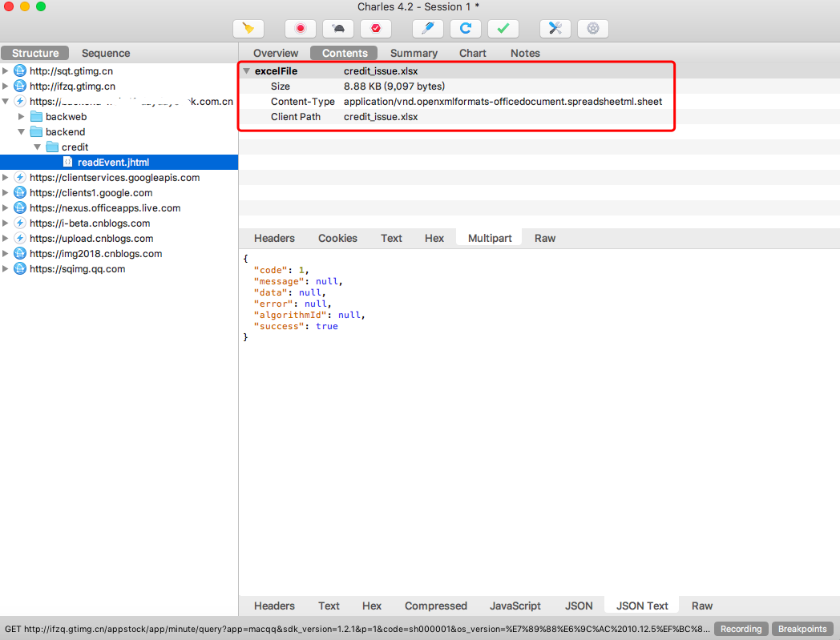The width and height of the screenshot is (840, 640).
Task: Expand the backweb folder
Action: tap(22, 116)
